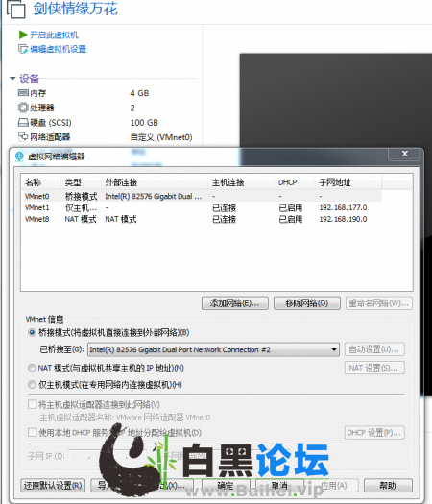
Task: Click the 帮助 help button
Action: point(388,485)
